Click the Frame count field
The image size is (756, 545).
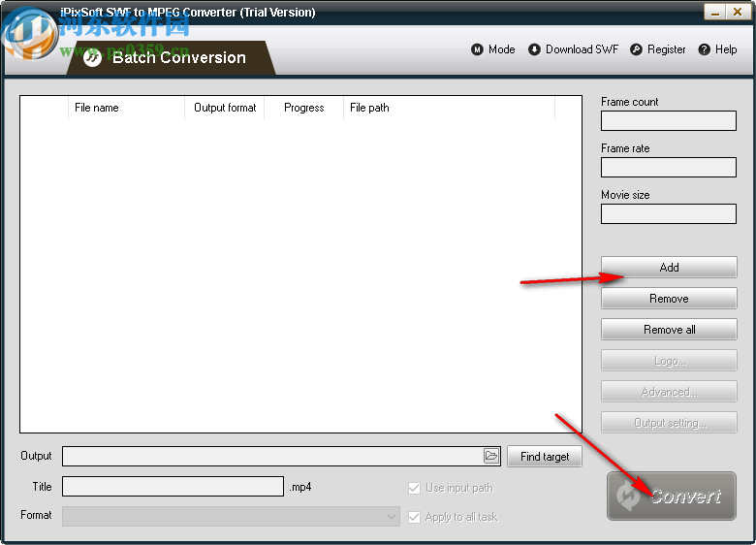pyautogui.click(x=668, y=120)
